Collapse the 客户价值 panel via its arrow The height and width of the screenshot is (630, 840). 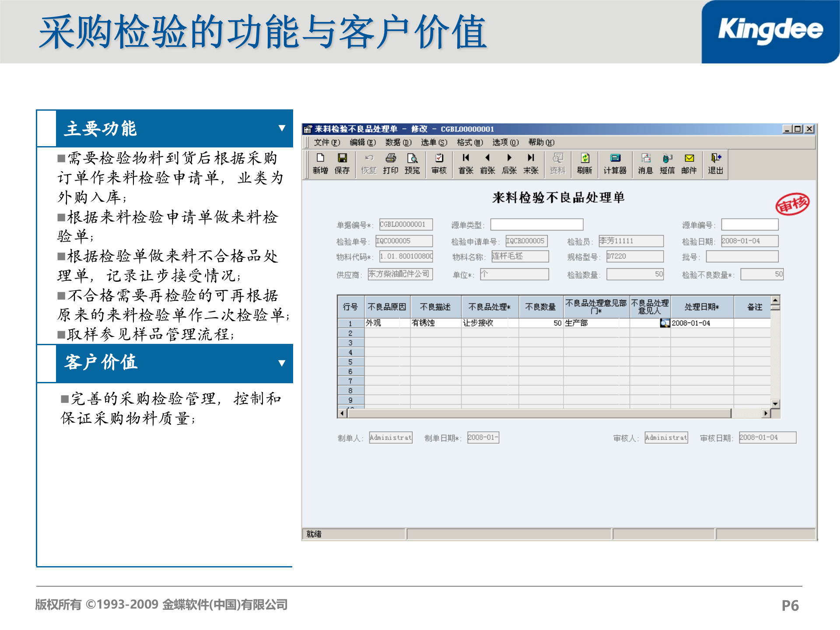pyautogui.click(x=283, y=363)
